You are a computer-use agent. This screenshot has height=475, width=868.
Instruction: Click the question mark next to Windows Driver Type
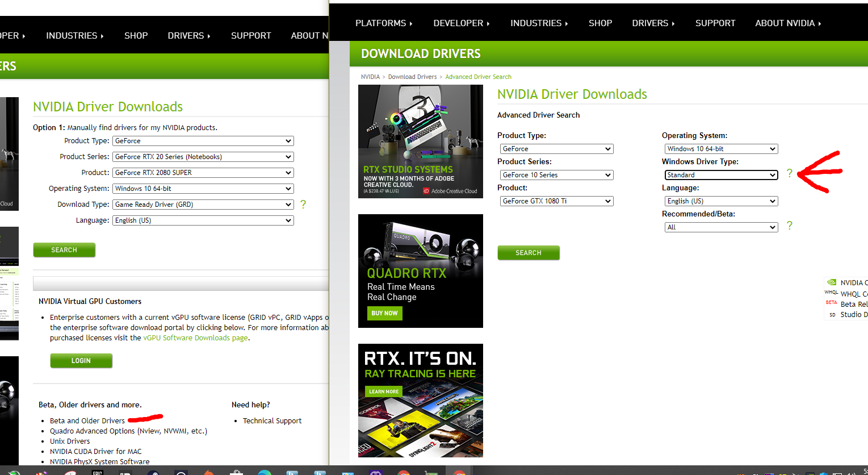tap(789, 173)
